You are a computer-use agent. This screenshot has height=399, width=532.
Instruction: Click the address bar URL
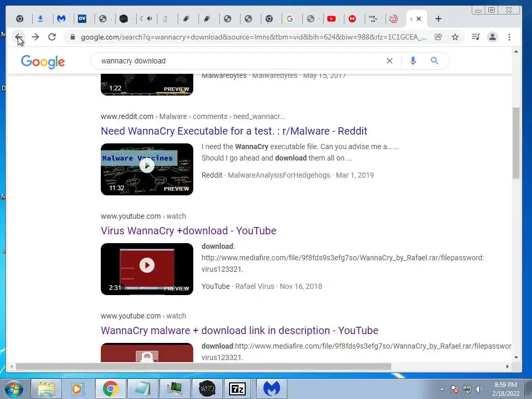click(254, 37)
